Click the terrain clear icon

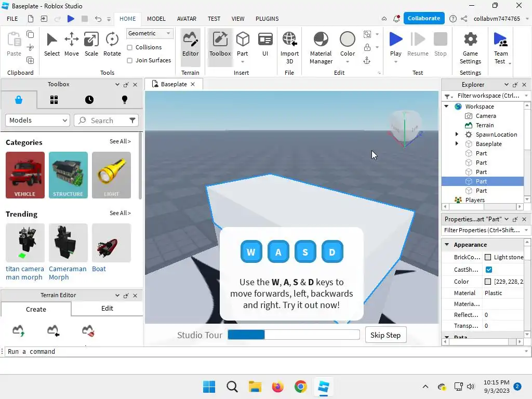(88, 330)
